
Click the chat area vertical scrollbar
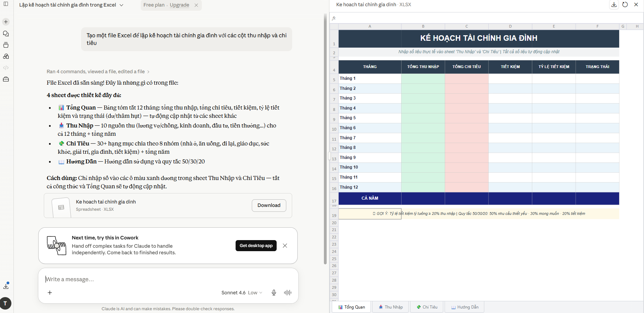[x=325, y=138]
